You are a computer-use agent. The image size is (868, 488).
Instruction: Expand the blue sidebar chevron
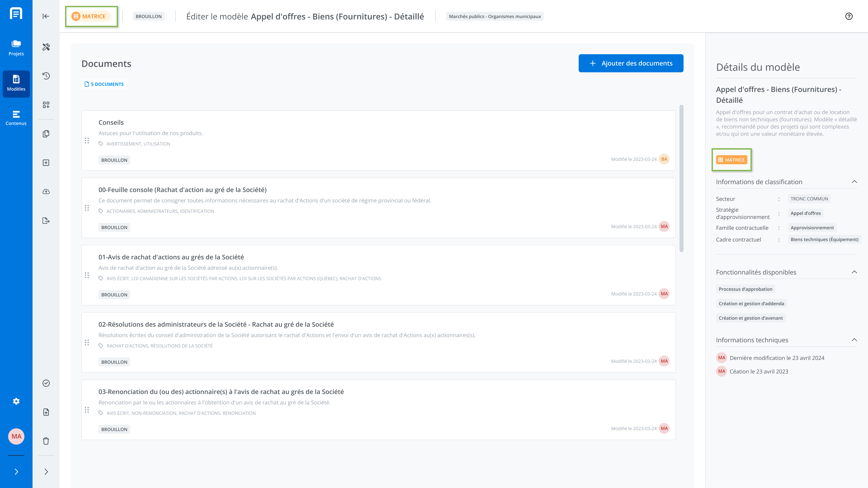pos(16,472)
